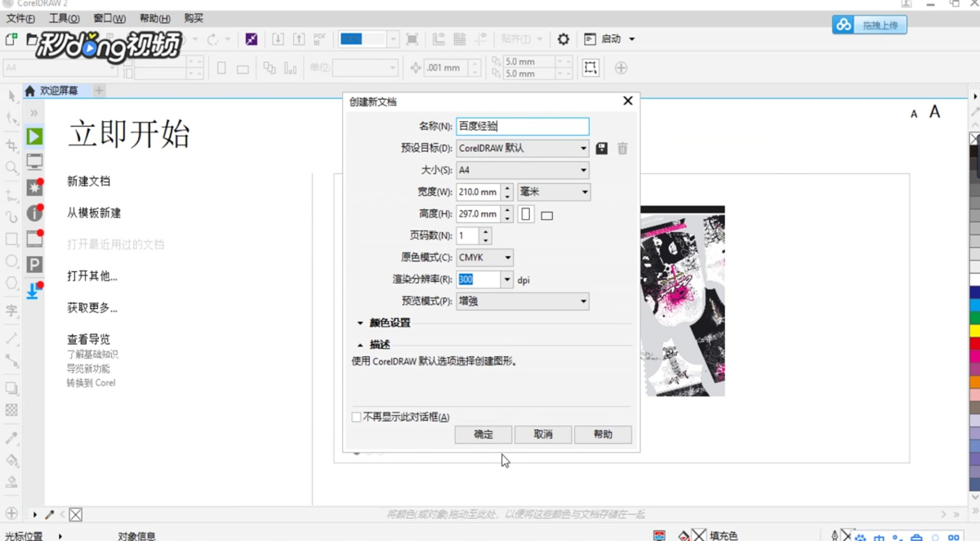The height and width of the screenshot is (541, 980).
Task: Click the 宽度 210.0 mm field
Action: click(x=479, y=192)
